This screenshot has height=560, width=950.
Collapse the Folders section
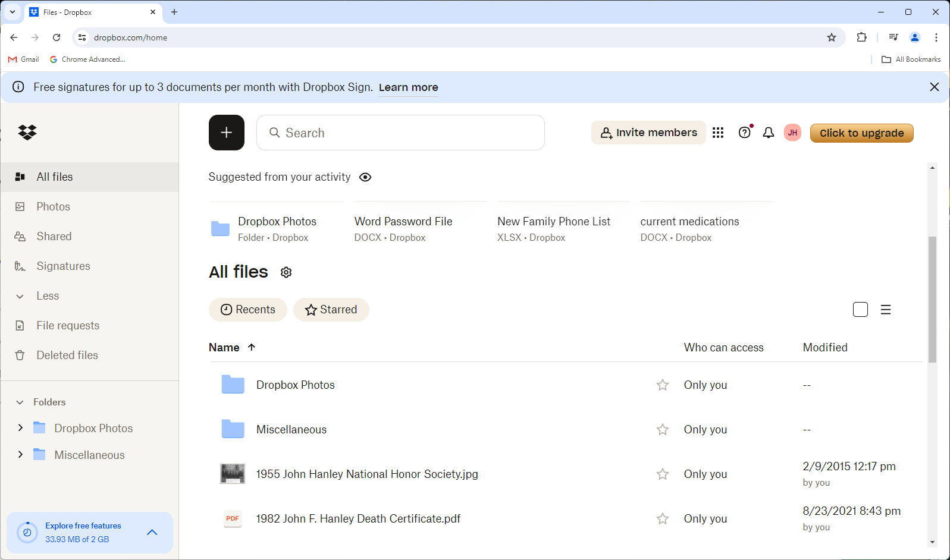pos(20,402)
